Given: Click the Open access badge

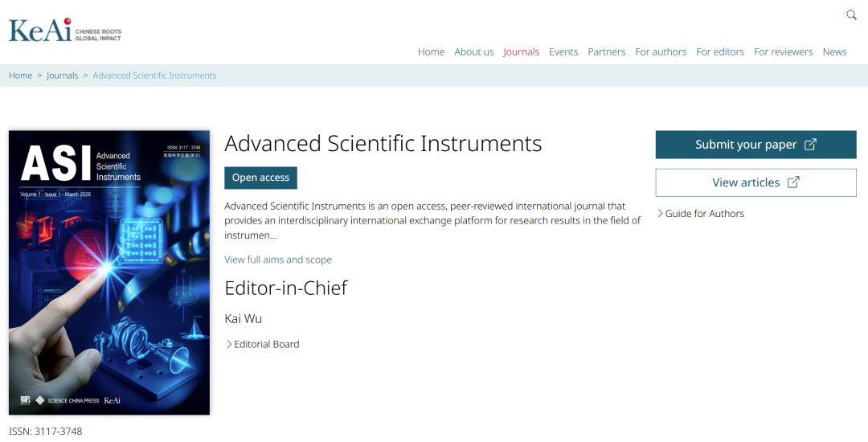Looking at the screenshot, I should click(260, 178).
